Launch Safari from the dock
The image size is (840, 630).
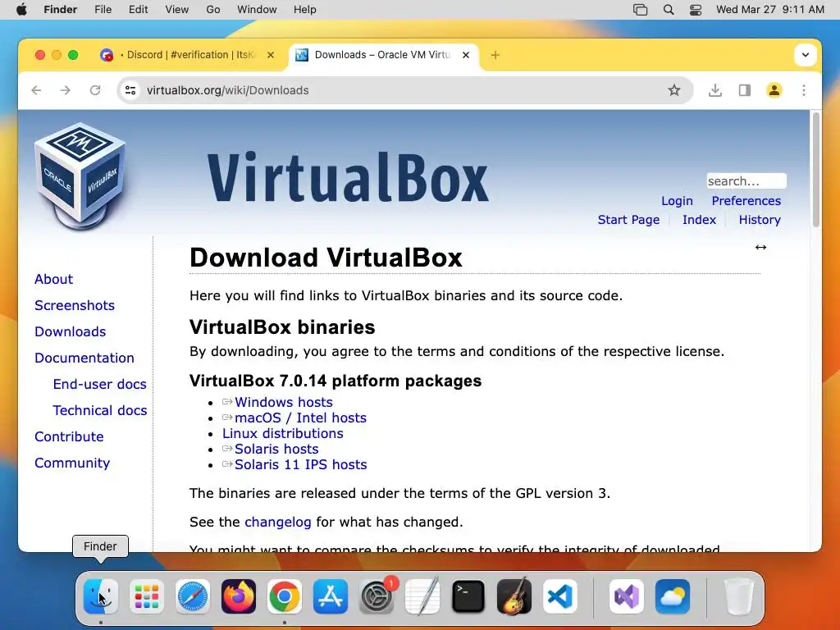192,596
